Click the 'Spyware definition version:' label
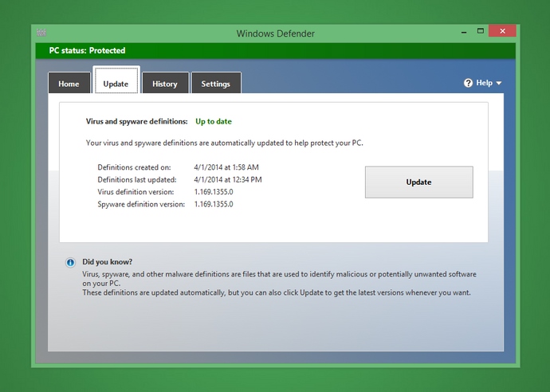Screen dimensions: 550x392 coord(141,204)
